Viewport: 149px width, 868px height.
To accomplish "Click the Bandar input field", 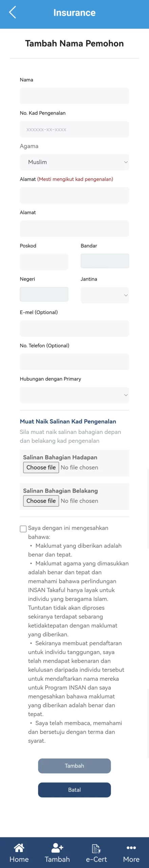I will point(105,261).
